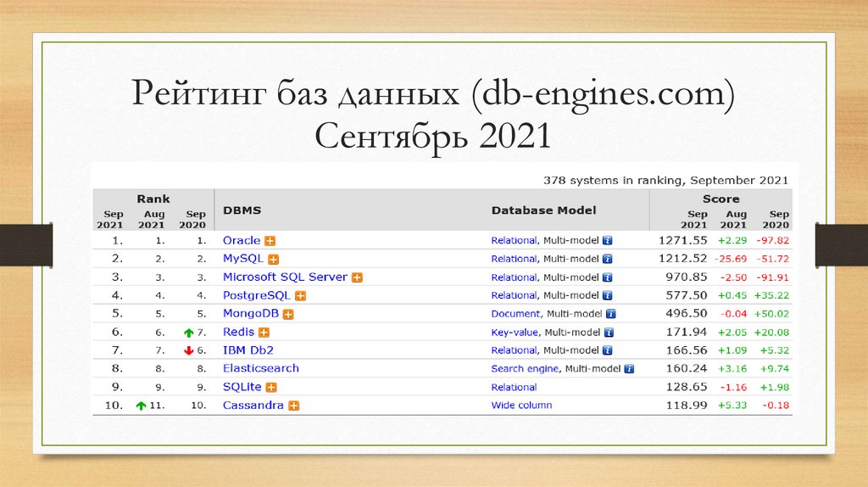
Task: Click the Relational link in SQLite's row
Action: [514, 387]
